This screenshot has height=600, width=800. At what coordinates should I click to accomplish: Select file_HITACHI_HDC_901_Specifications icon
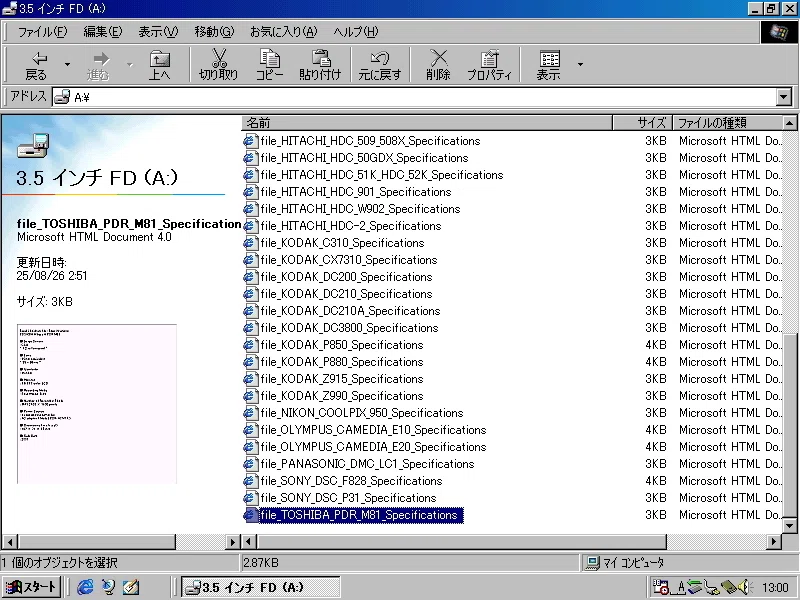click(250, 192)
